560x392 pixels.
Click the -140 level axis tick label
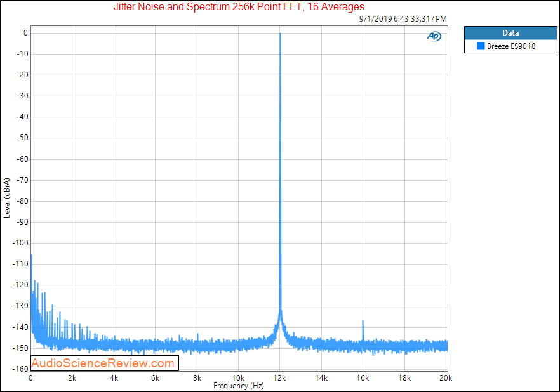pos(20,327)
